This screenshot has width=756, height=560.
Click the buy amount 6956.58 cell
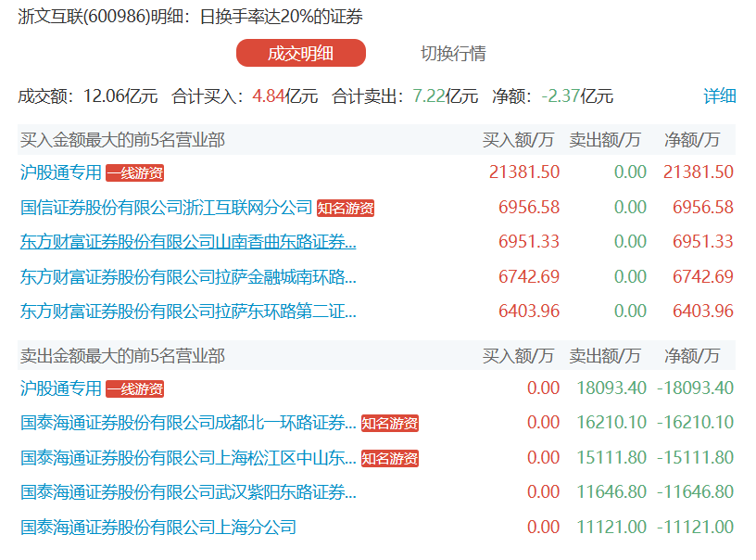(529, 208)
